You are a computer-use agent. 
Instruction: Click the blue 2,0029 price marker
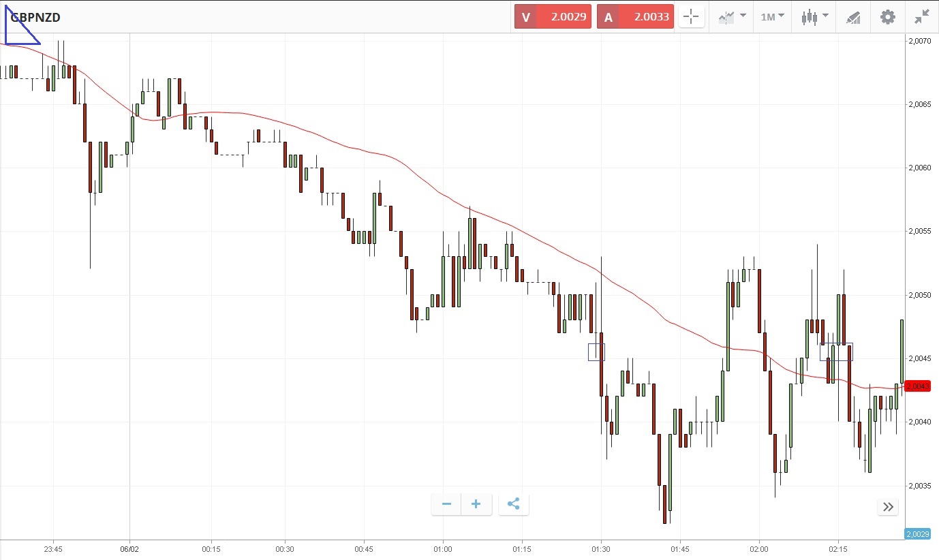pos(917,534)
